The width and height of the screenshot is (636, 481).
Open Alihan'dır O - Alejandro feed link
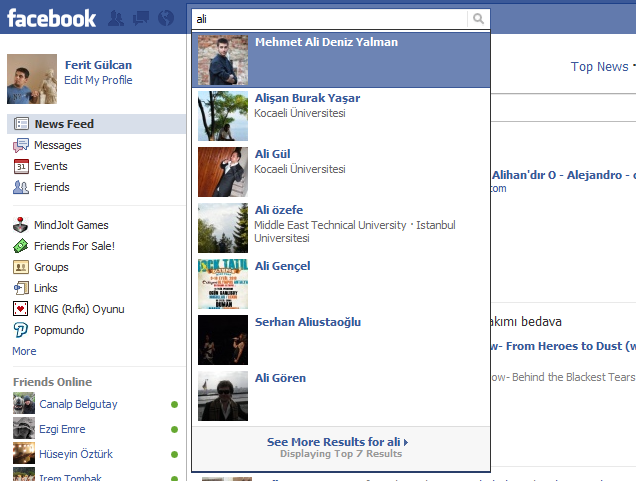[564, 175]
